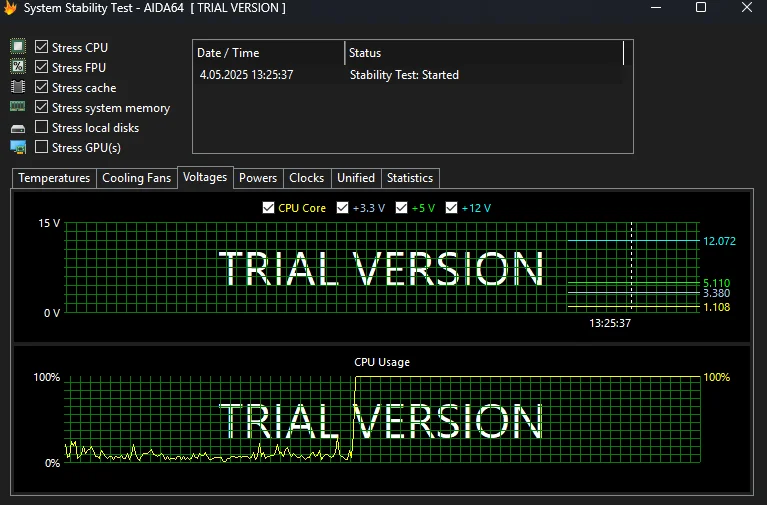767x505 pixels.
Task: Click the Status column header
Action: [x=484, y=53]
